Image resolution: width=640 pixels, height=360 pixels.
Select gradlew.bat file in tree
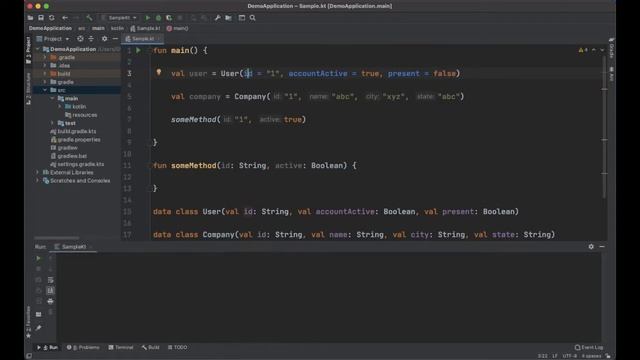click(69, 156)
